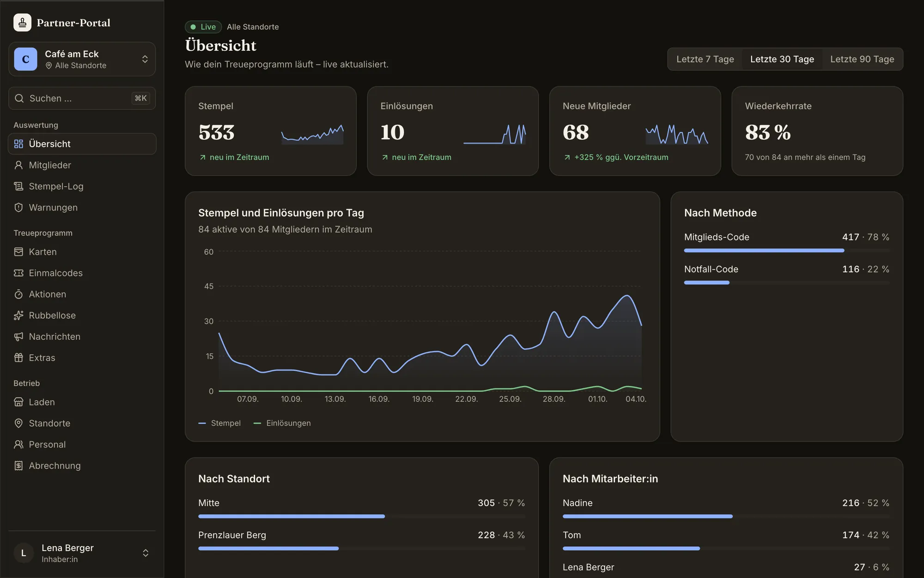The height and width of the screenshot is (578, 924).
Task: Click the ⌘K shortcut badge
Action: coord(140,98)
